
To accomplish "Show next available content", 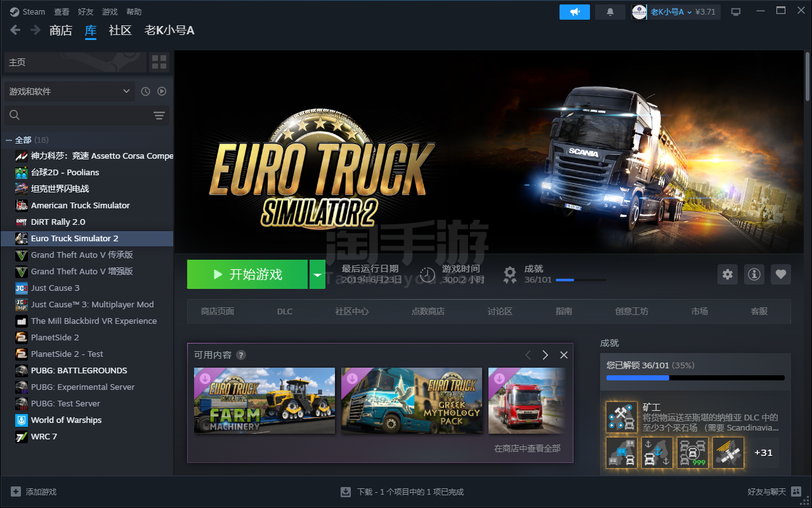I will pyautogui.click(x=545, y=355).
